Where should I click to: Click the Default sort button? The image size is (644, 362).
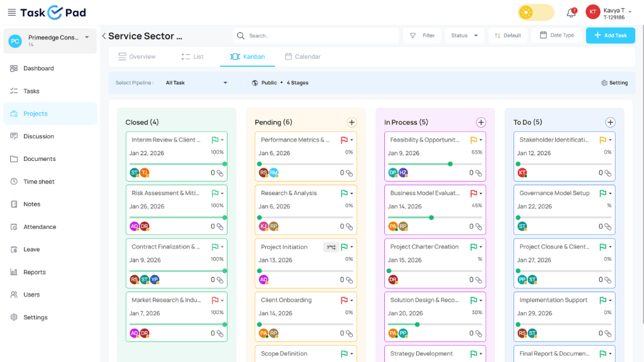tap(508, 36)
